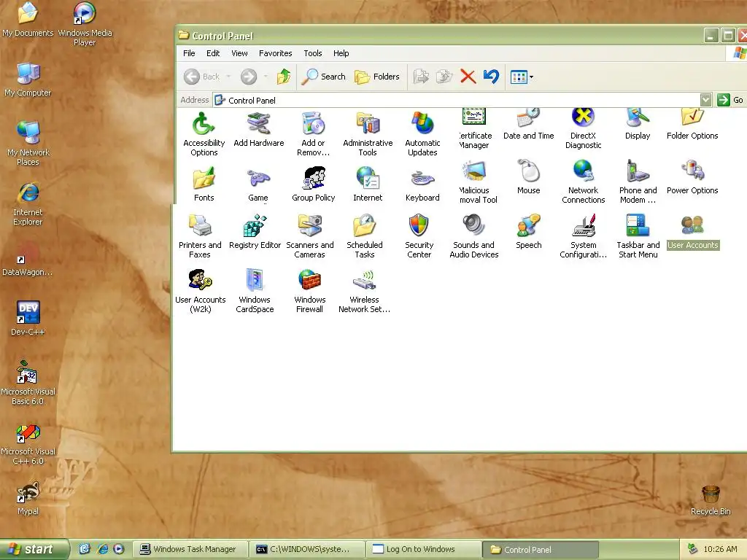
Task: Open the Date and Time icon
Action: point(528,124)
